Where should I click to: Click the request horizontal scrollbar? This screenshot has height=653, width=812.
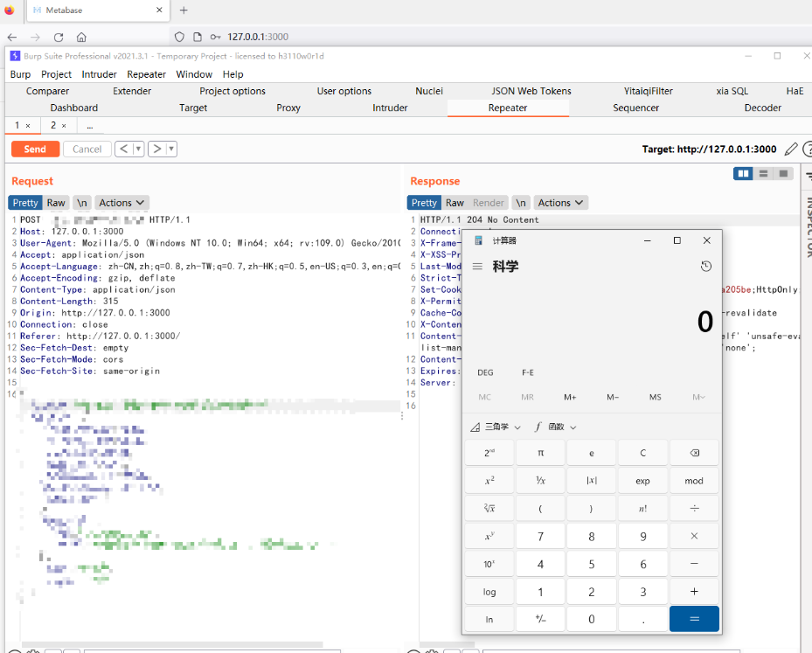[171, 645]
